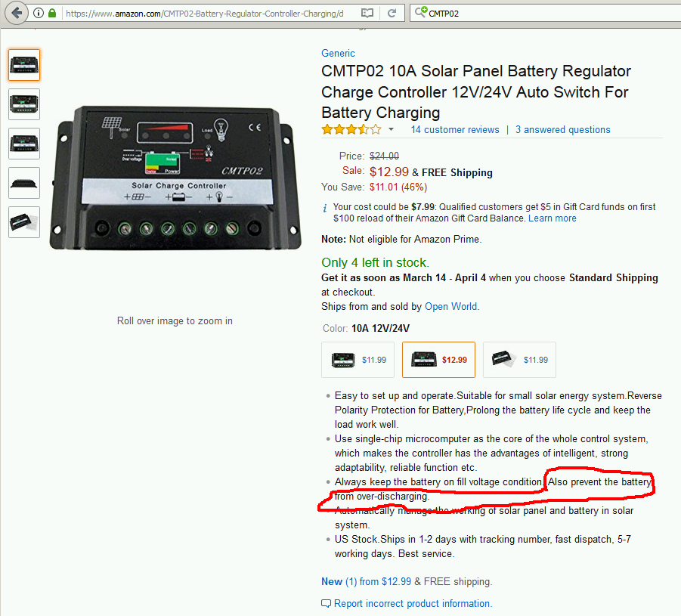Open Generic brand link
The height and width of the screenshot is (616, 681).
[x=338, y=53]
